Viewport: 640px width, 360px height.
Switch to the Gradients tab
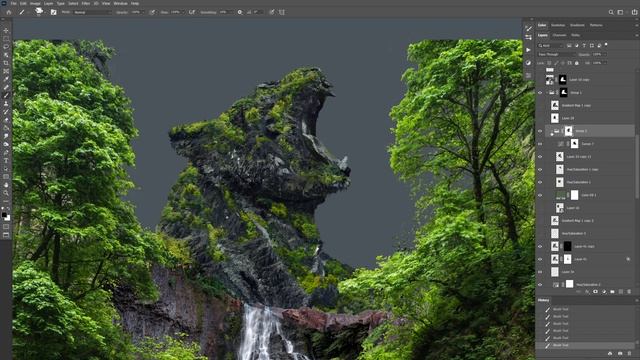pos(577,25)
